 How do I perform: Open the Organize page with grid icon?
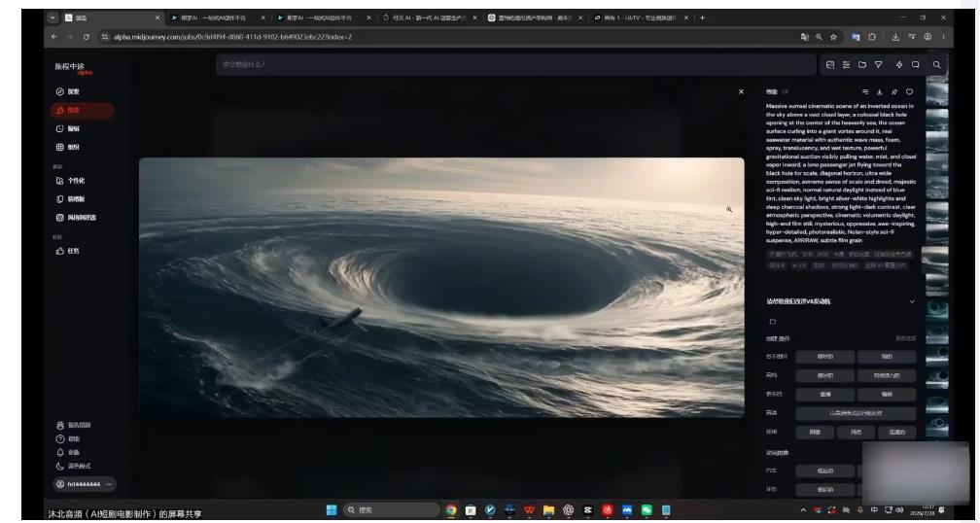tap(67, 148)
